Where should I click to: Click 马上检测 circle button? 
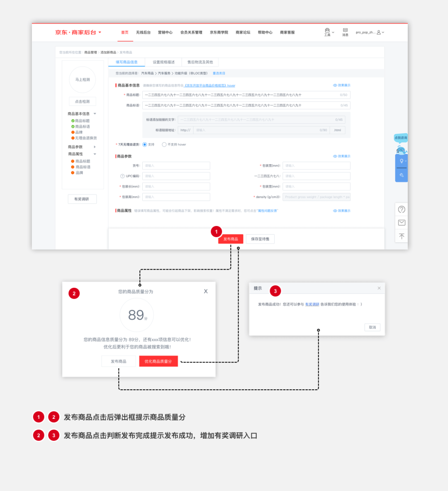tap(83, 80)
